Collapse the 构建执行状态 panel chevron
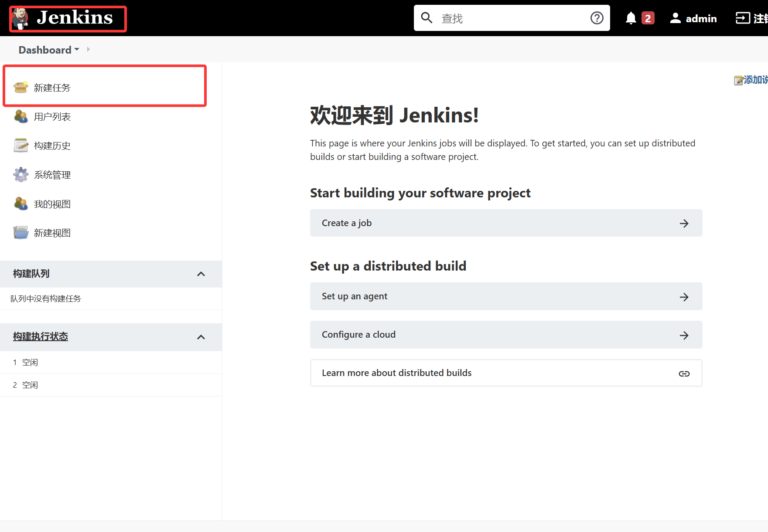 (201, 337)
